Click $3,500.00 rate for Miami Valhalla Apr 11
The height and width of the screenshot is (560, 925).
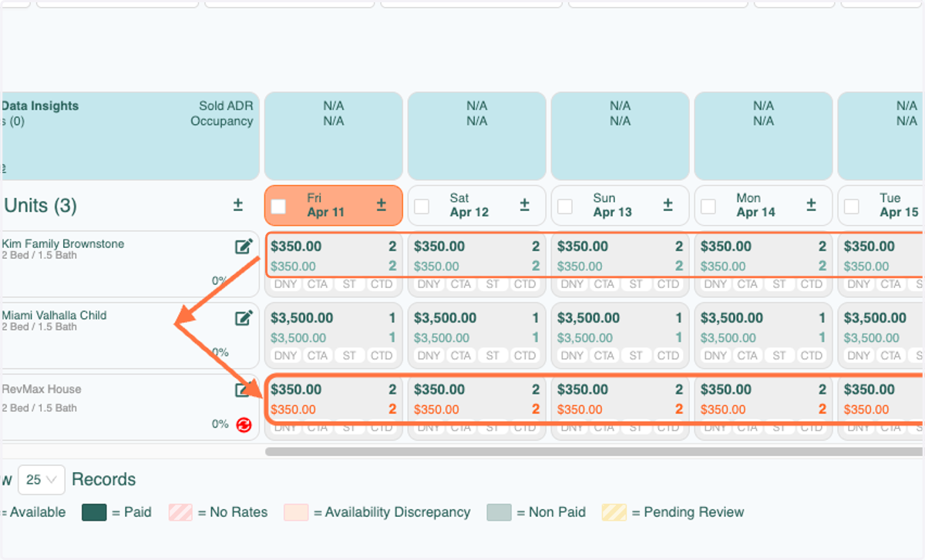[302, 317]
